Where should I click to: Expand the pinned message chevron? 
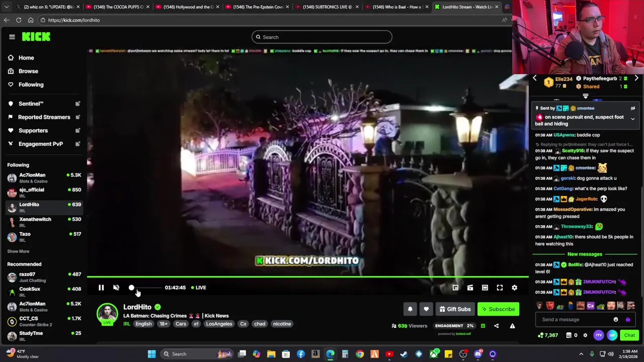633,119
